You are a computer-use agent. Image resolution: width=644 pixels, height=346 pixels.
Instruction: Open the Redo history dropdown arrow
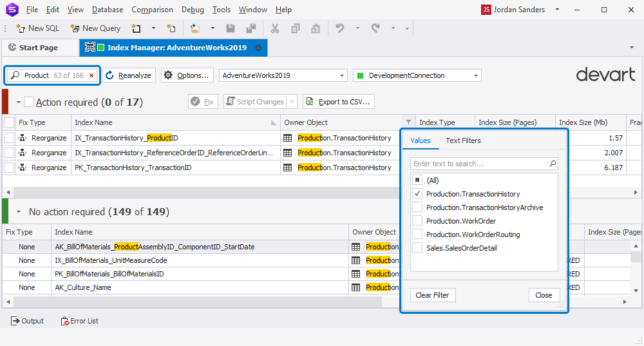(x=393, y=28)
